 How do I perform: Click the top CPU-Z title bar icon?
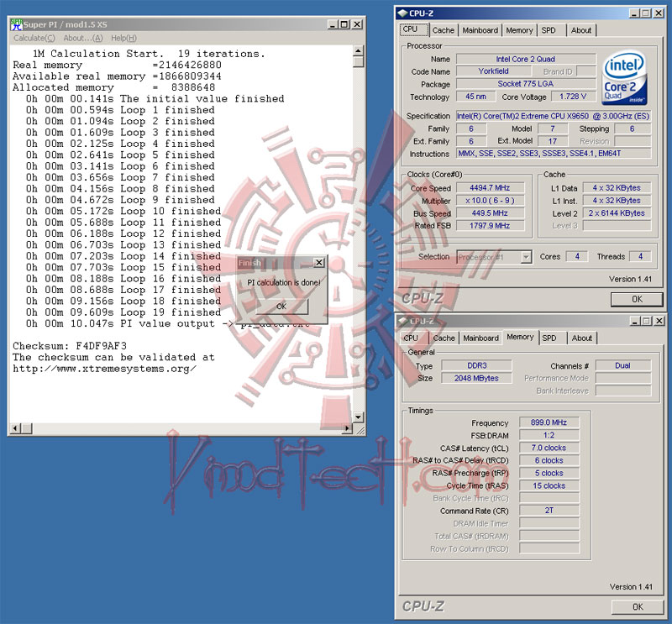402,13
